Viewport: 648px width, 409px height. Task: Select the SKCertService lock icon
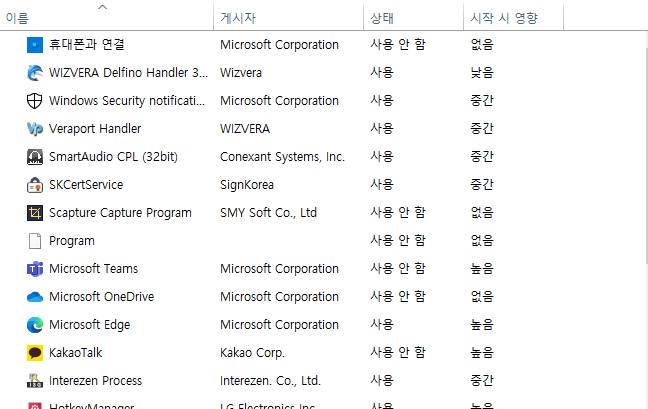pos(35,185)
